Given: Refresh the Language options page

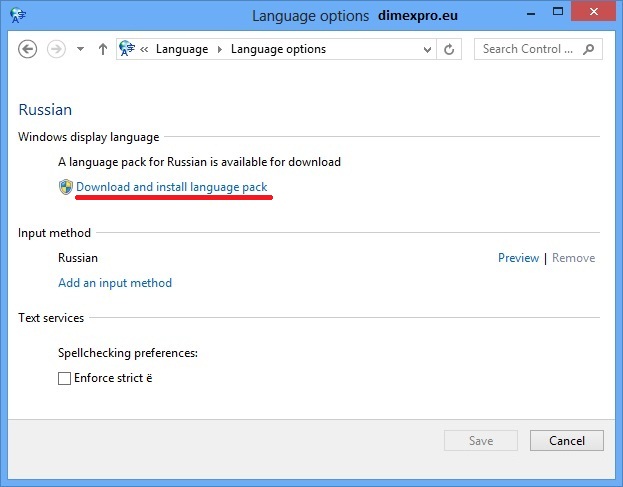Looking at the screenshot, I should click(449, 49).
